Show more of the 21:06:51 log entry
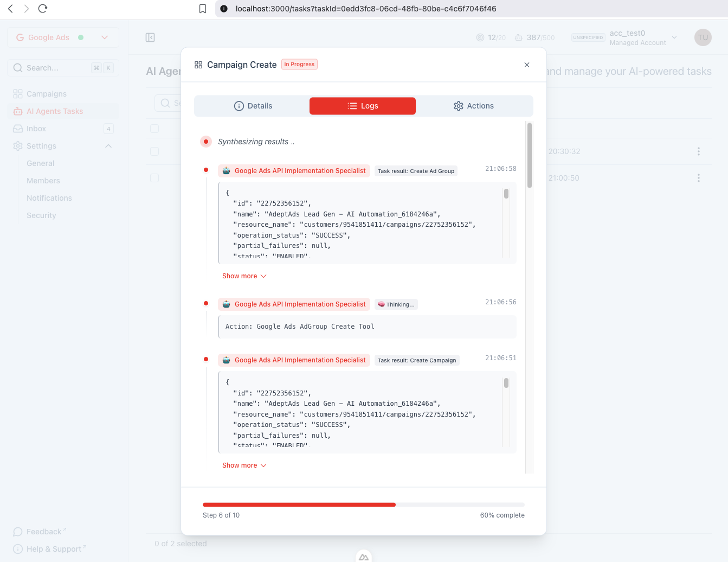Viewport: 728px width, 562px height. pos(244,465)
